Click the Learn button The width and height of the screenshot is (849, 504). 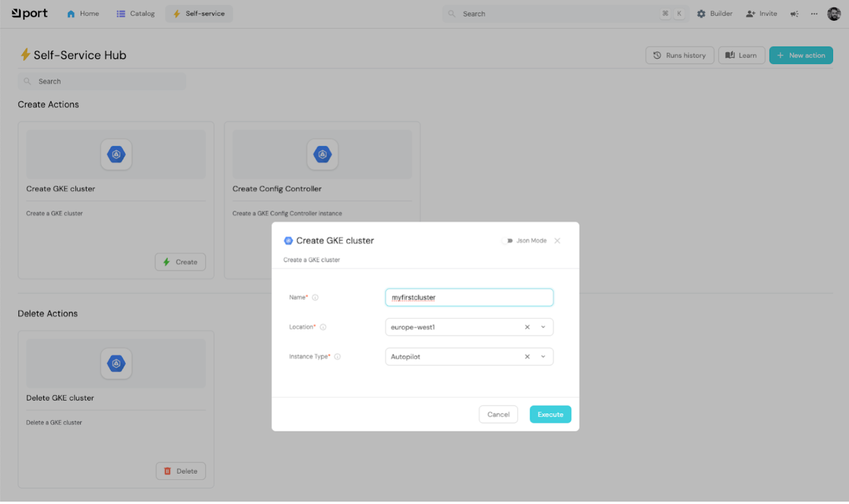[742, 55]
